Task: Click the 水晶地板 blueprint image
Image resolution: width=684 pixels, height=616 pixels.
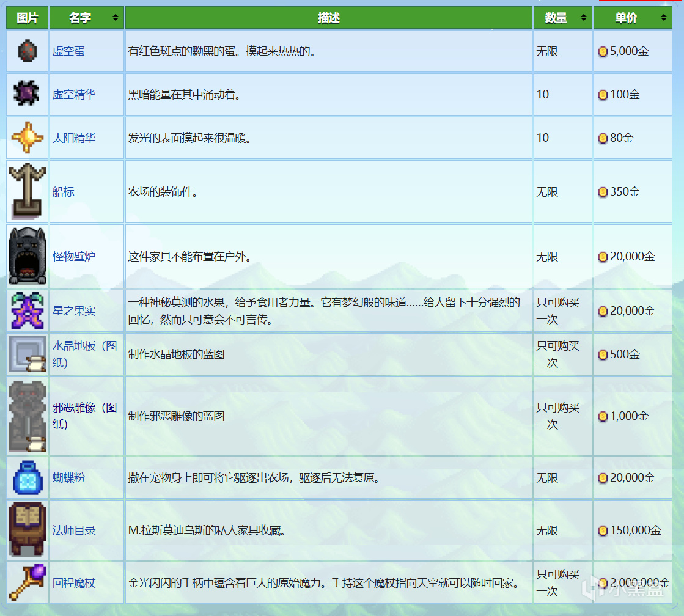Action: 27,354
